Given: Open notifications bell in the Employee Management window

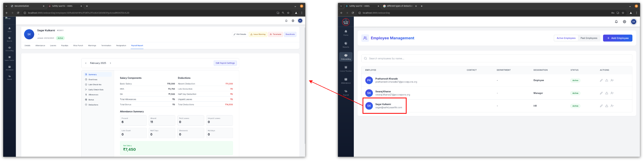Looking at the screenshot, I should (x=616, y=22).
